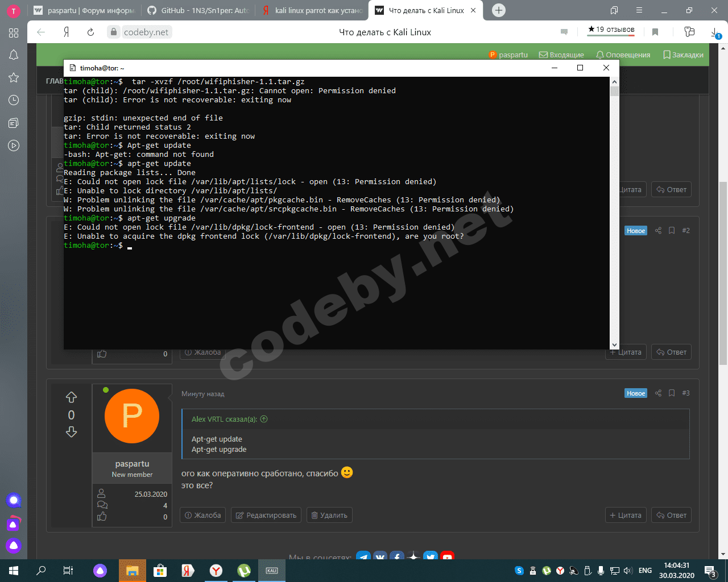Click the terminal scrollbar up arrow
This screenshot has height=582, width=728.
(x=614, y=82)
